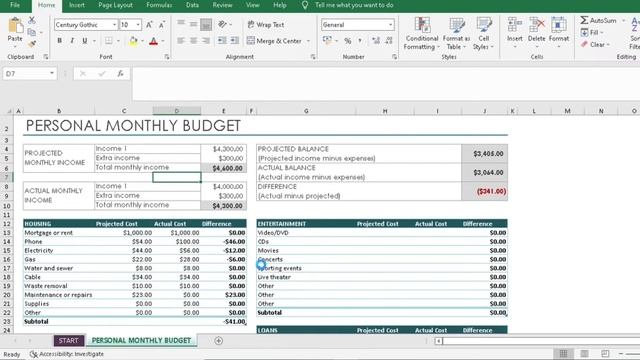
Task: Switch to the Review tab
Action: pos(222,5)
